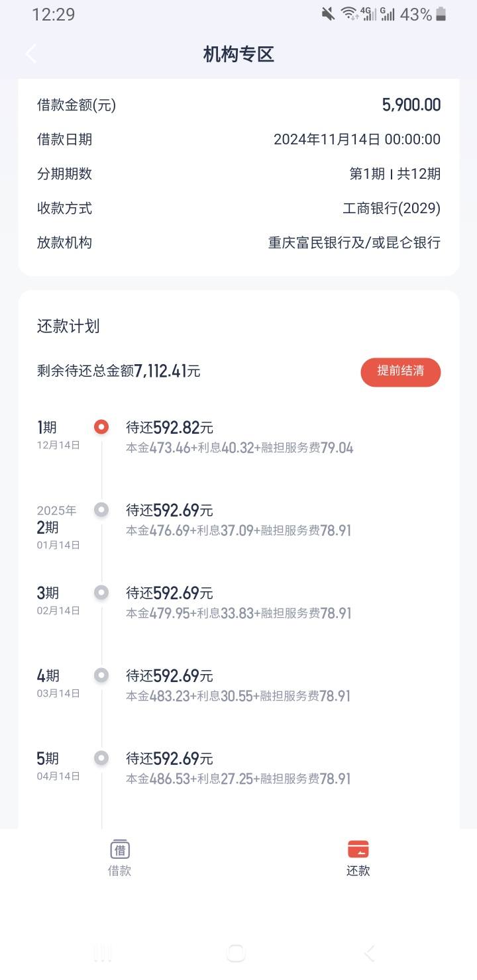Screen dimensions: 477x980
Task: Tap the 重庆富民银行及/或昆仑银行 lender text
Action: point(354,243)
